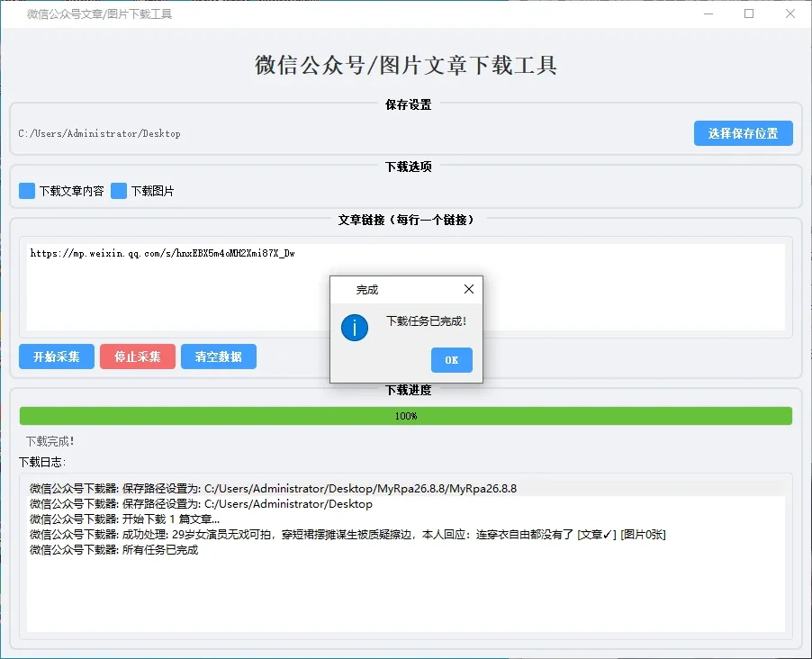Click the 下载选项 section title

point(408,167)
